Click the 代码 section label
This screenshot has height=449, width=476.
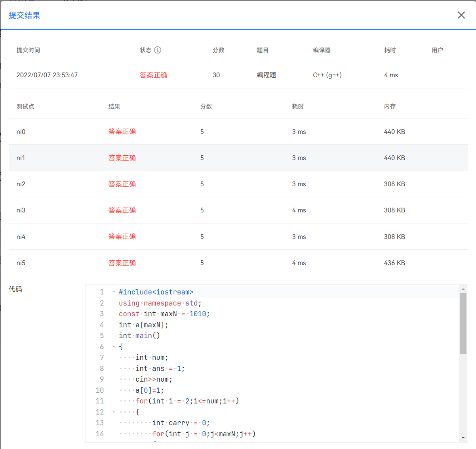coord(15,289)
